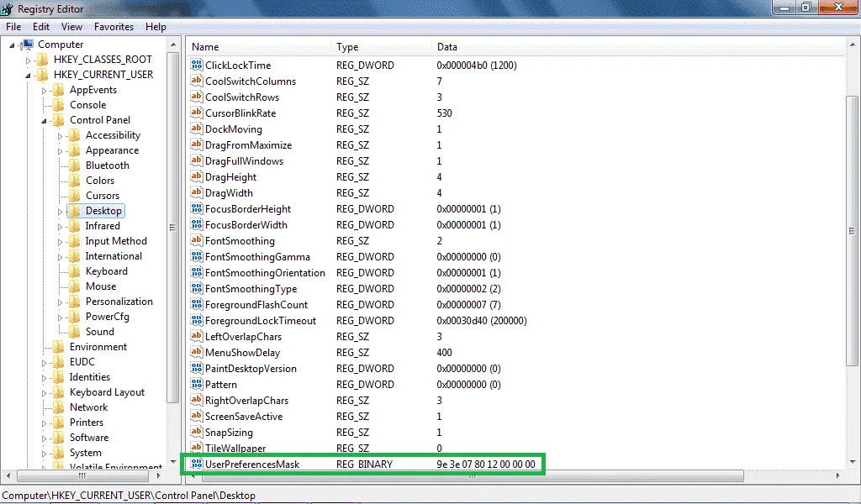Select the TileWallpaper value name
Screen dimensions: 861x504
[235, 448]
